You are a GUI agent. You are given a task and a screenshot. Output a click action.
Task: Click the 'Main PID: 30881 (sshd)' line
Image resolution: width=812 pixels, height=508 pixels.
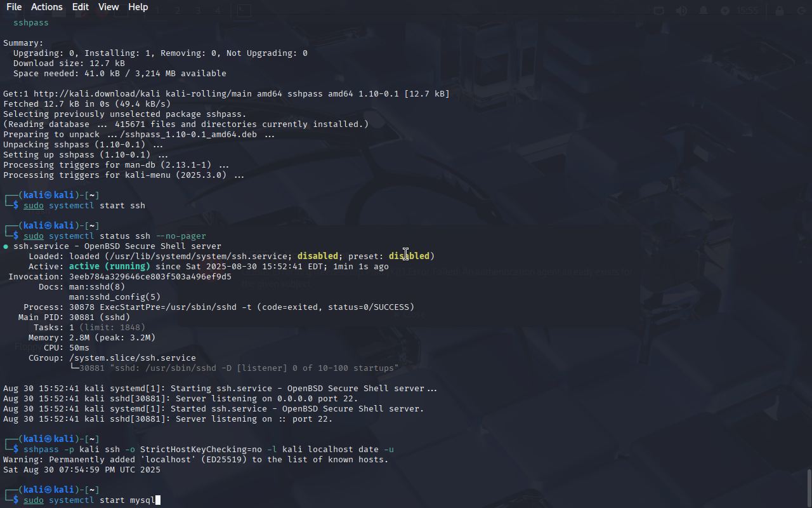click(74, 317)
